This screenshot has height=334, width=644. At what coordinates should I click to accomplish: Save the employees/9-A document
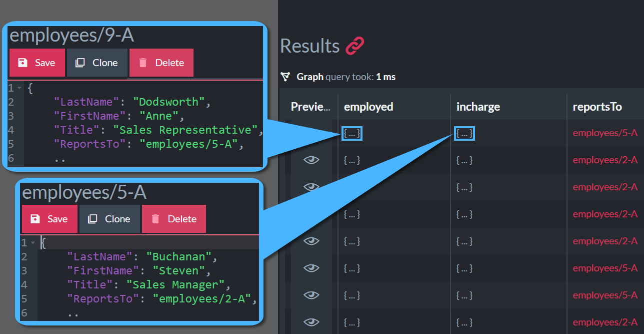37,63
